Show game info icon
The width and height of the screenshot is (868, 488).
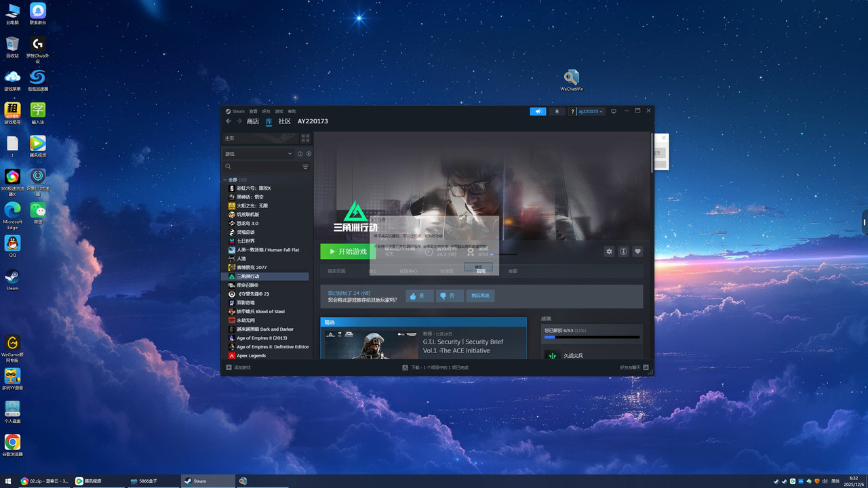[x=623, y=251]
